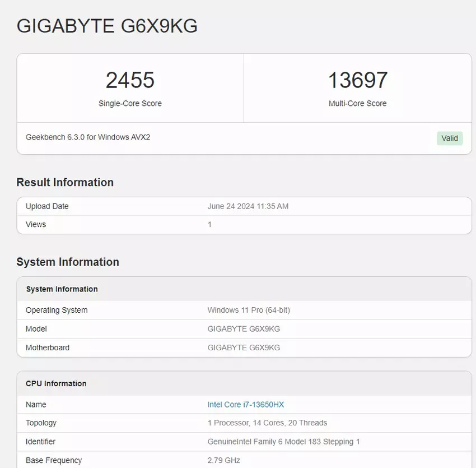The height and width of the screenshot is (468, 476).
Task: Select the Single-Core Score label
Action: click(x=130, y=104)
